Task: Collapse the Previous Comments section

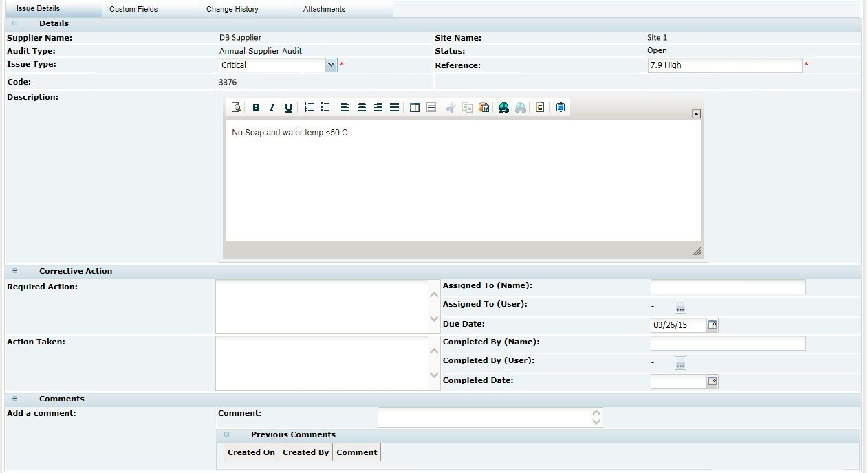Action: click(x=227, y=434)
